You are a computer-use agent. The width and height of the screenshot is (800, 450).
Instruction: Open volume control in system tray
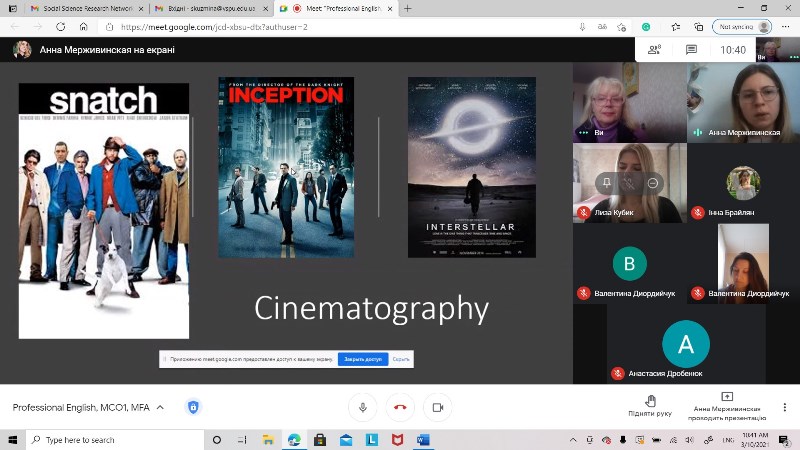click(x=690, y=440)
